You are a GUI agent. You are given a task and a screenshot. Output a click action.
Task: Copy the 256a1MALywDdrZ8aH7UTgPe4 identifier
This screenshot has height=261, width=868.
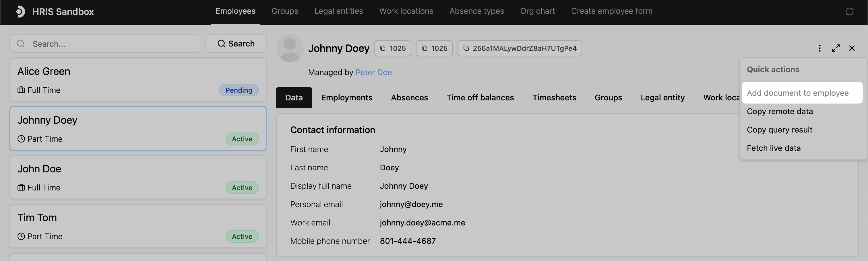[x=520, y=48]
